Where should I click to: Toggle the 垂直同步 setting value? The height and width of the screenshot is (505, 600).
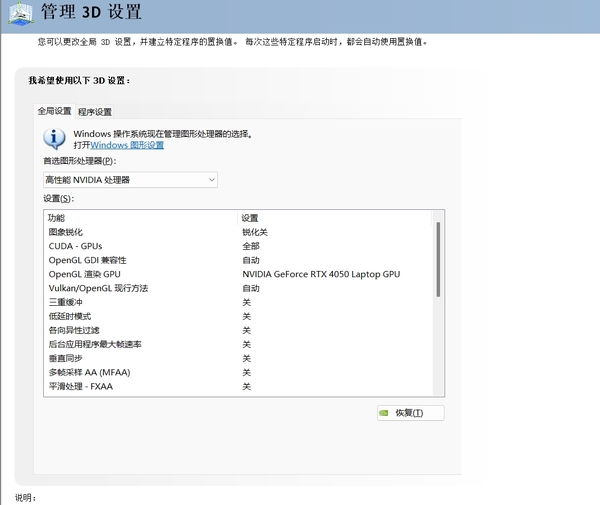pyautogui.click(x=247, y=358)
